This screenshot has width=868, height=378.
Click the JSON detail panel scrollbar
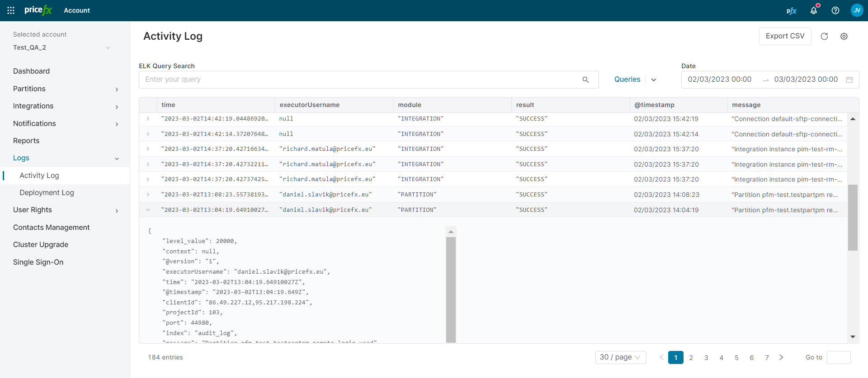tap(451, 289)
